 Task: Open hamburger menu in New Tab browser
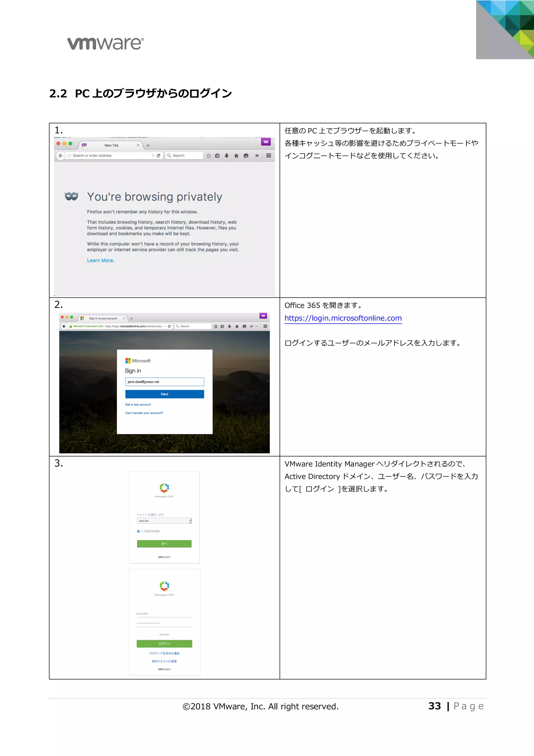269,155
